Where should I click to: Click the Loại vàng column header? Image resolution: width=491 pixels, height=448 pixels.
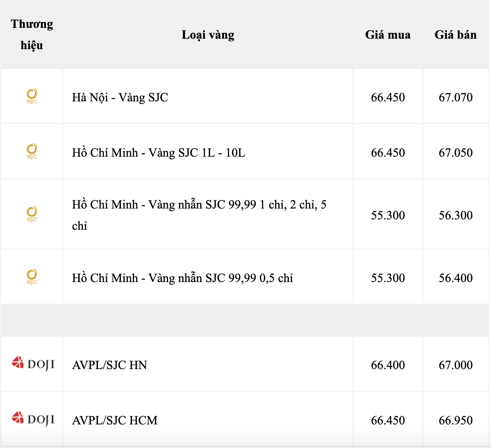coord(208,35)
